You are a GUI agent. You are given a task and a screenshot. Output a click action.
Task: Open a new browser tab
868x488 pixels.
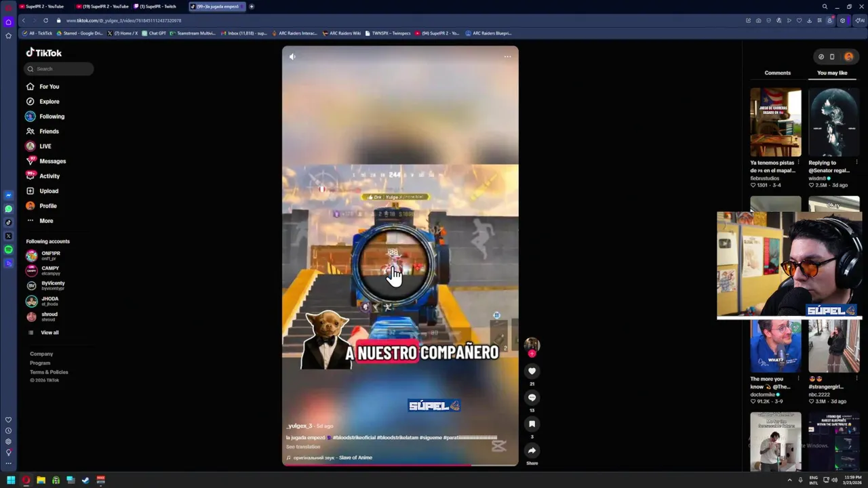click(x=252, y=7)
